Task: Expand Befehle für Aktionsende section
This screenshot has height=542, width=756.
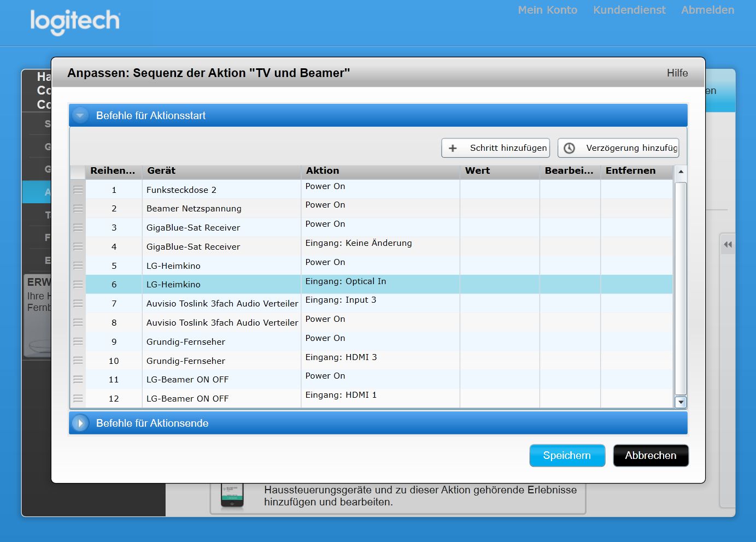Action: coord(80,423)
